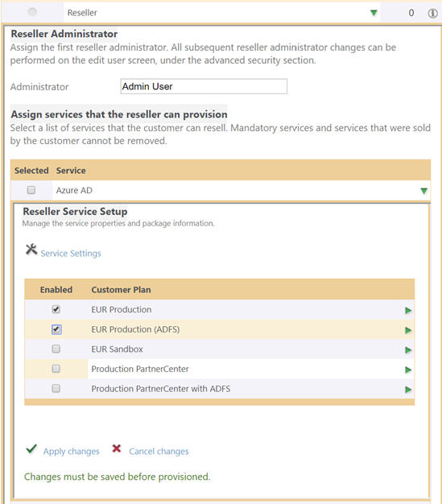The height and width of the screenshot is (504, 442).
Task: Click the Administrator input field
Action: click(x=204, y=86)
